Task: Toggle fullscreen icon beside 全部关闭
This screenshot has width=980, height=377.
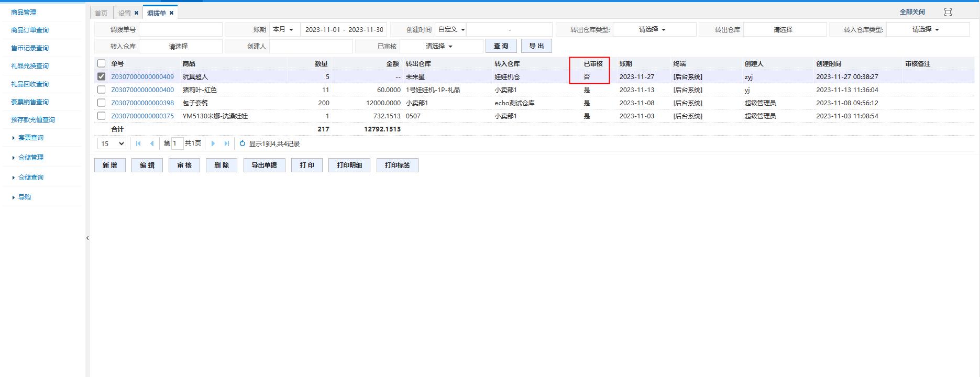Action: tap(948, 12)
